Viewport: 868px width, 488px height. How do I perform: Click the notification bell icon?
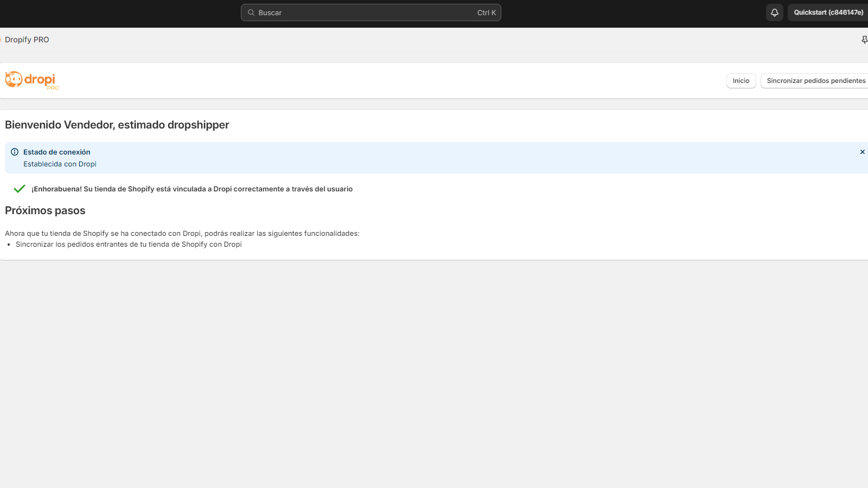pyautogui.click(x=774, y=12)
